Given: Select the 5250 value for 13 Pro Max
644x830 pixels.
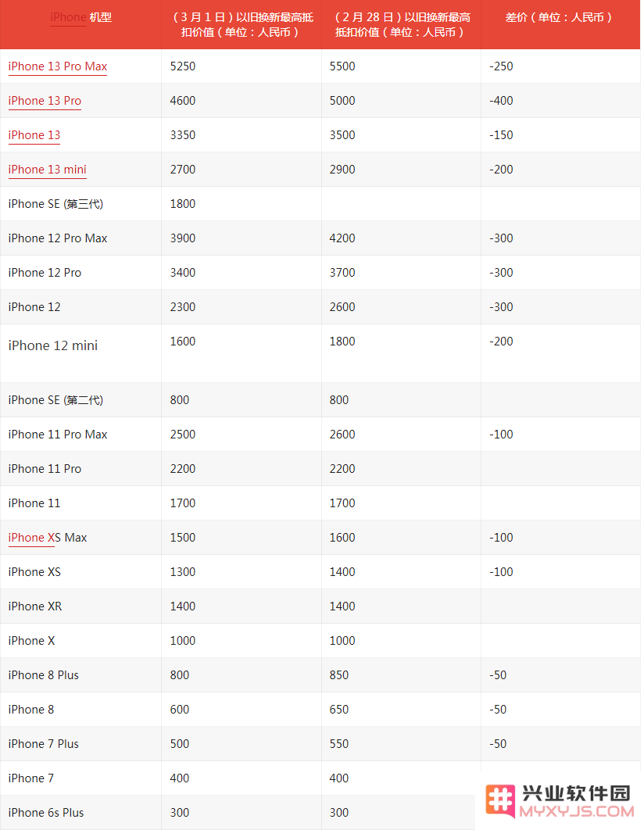Looking at the screenshot, I should pos(183,66).
